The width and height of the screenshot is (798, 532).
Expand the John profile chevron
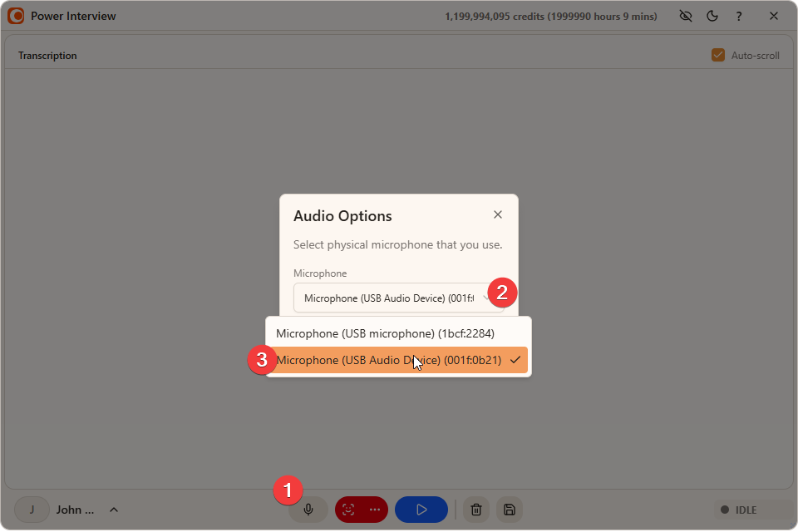click(114, 510)
